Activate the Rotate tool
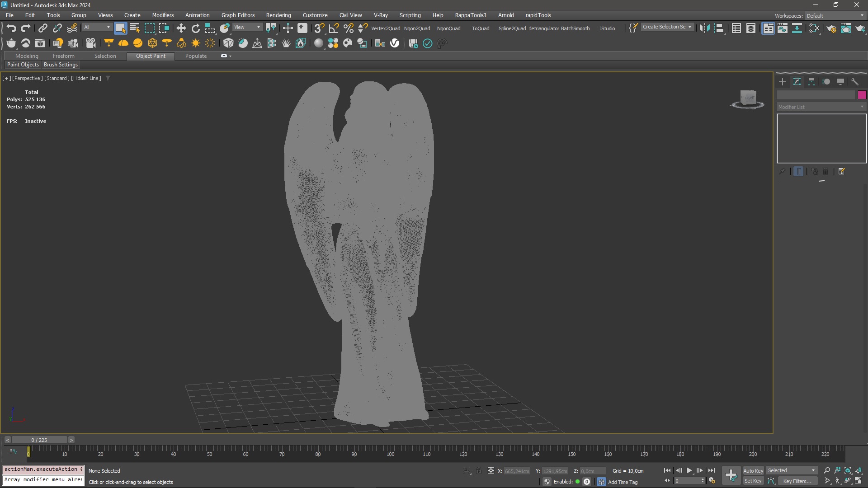This screenshot has height=488, width=868. 195,28
